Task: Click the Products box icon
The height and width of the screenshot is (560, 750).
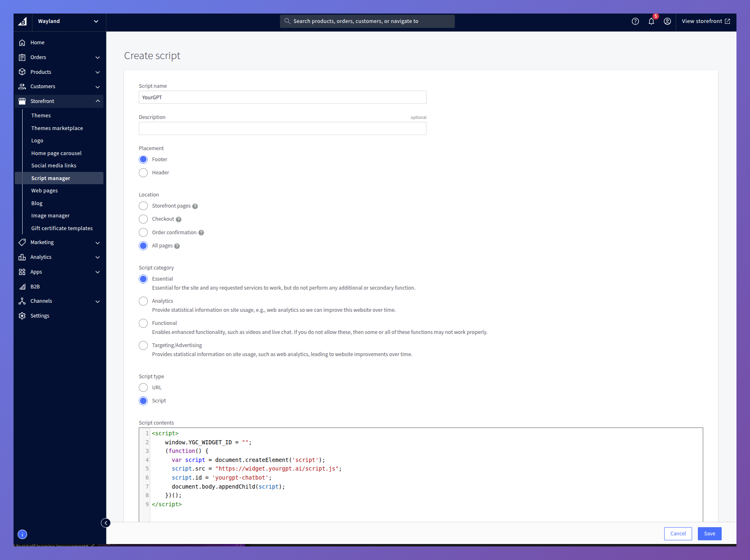Action: (22, 72)
